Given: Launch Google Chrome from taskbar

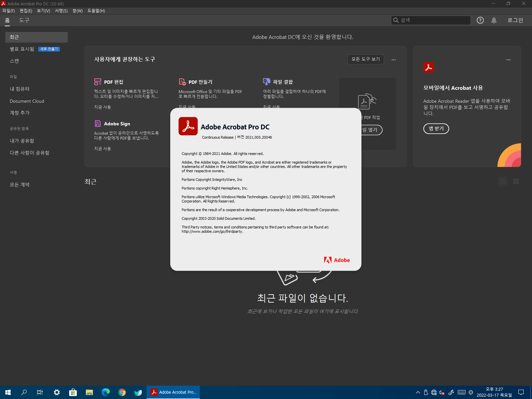Looking at the screenshot, I should (122, 392).
